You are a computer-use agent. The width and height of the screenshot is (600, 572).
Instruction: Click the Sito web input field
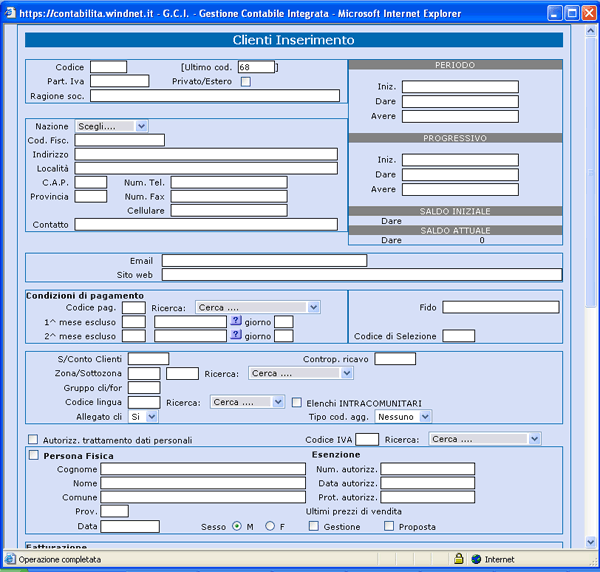362,275
